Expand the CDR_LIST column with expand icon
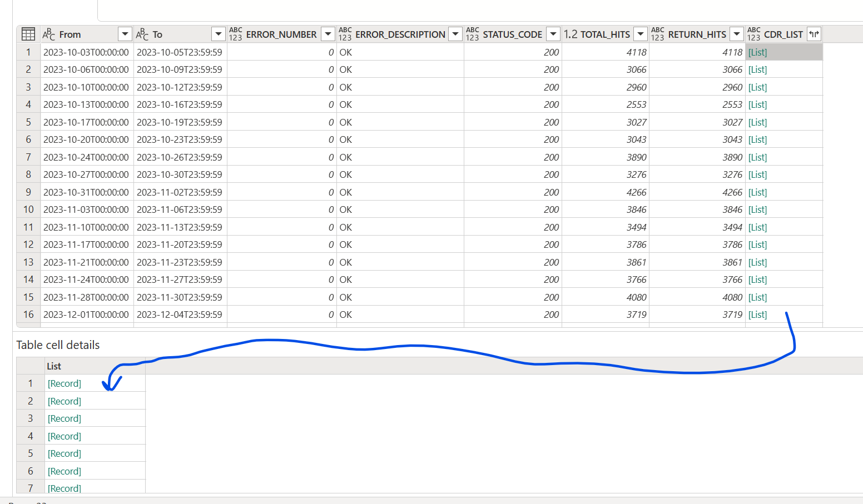Screen dimensions: 863x504 click(814, 34)
